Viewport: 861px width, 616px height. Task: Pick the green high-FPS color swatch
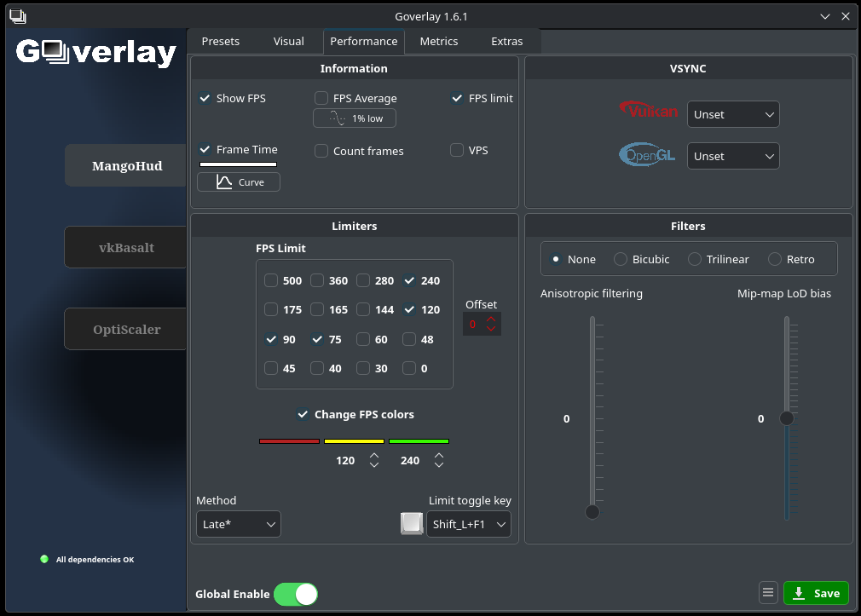coord(419,440)
